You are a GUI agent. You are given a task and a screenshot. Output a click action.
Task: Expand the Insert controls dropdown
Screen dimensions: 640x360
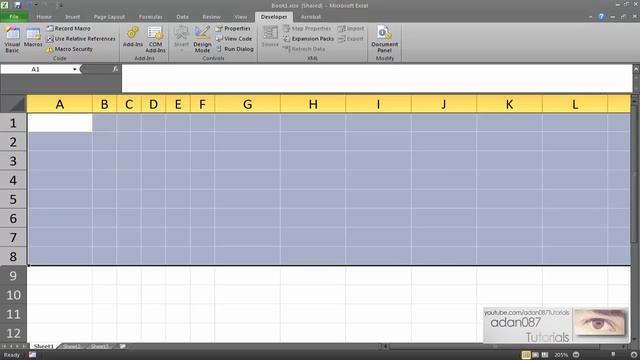(182, 39)
